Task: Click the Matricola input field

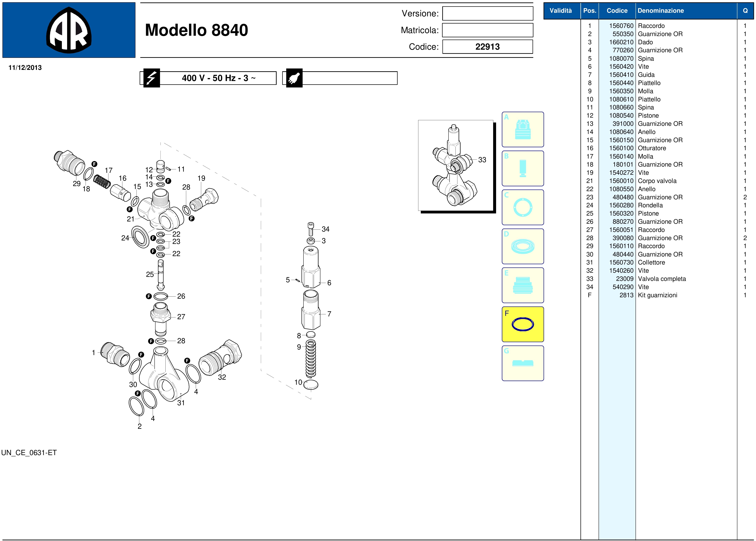Action: click(487, 30)
